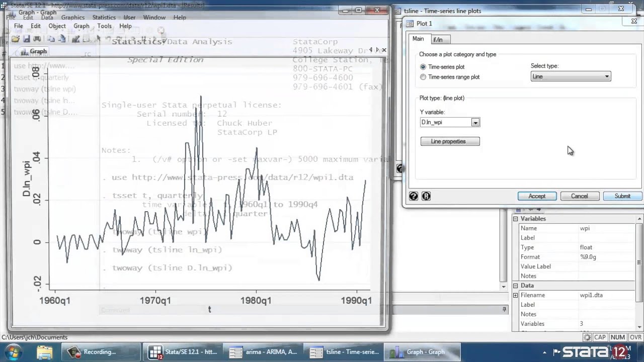Click gear status icon beside CAP
644x362 pixels.
point(587,337)
